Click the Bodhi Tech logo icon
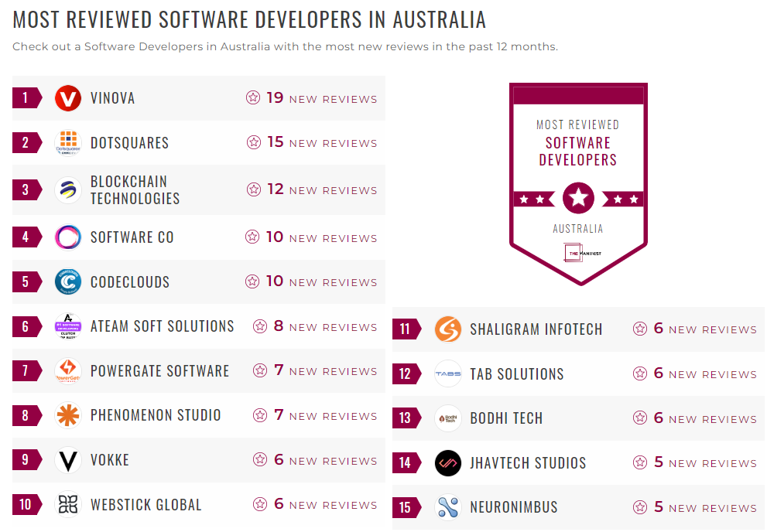The height and width of the screenshot is (532, 767). [x=447, y=418]
